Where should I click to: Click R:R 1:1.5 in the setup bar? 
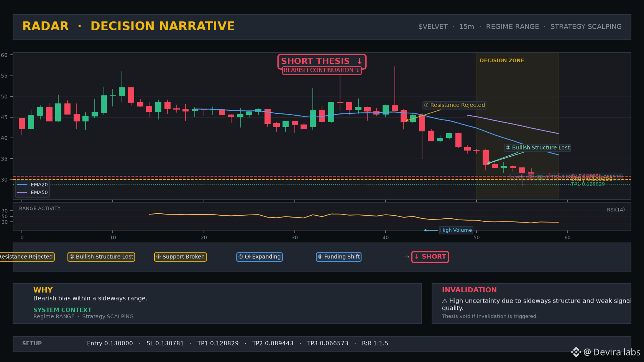coord(375,344)
